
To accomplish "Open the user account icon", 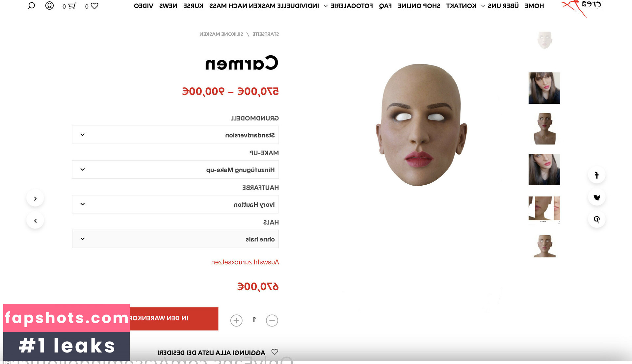I will [x=49, y=6].
